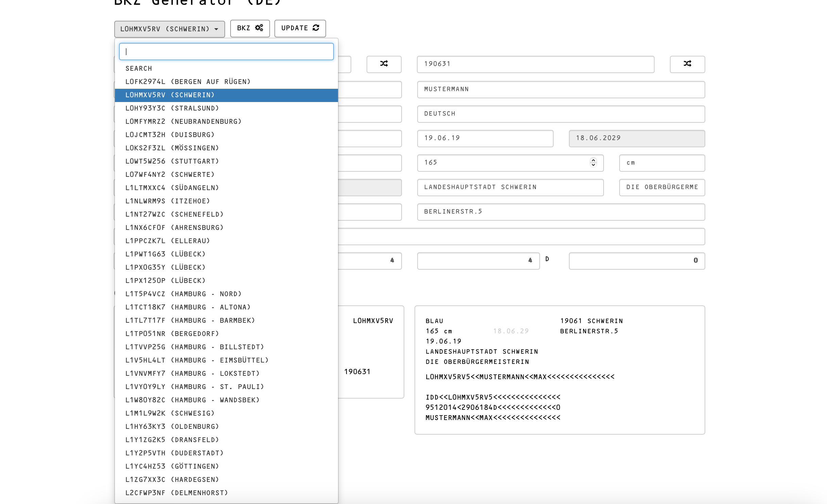Viewport: 827px width, 504px height.
Task: Click the cm unit field
Action: (662, 163)
